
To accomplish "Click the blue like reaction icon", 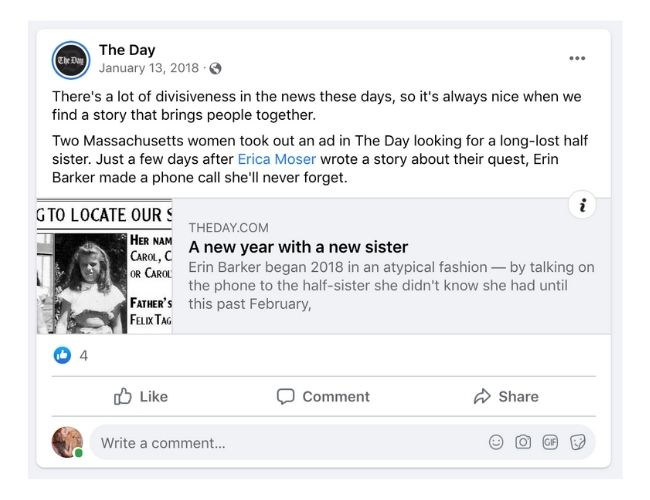I will click(63, 356).
